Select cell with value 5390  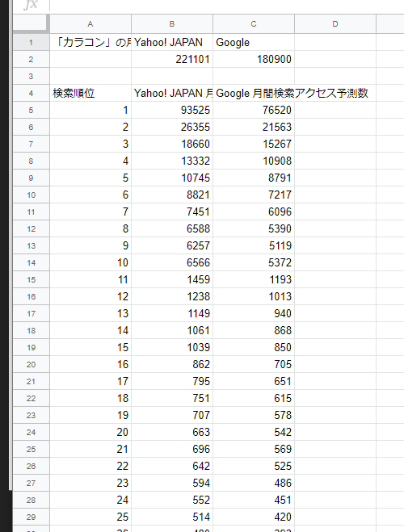254,229
